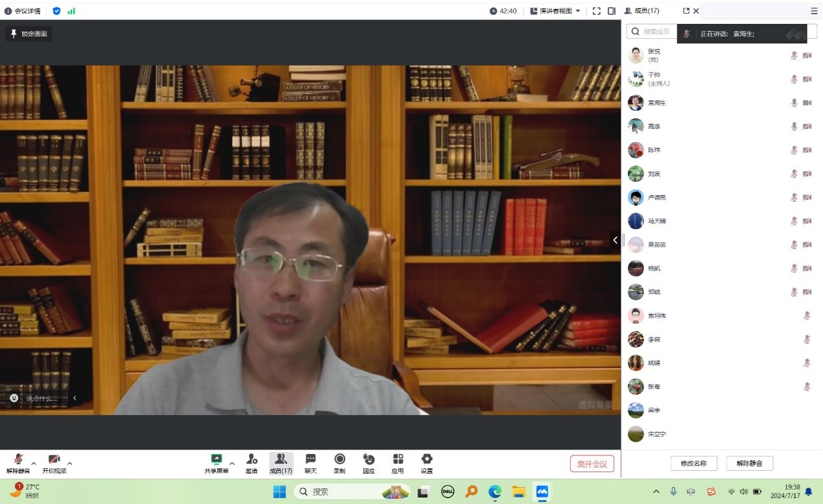Viewport: 823px width, 504px height.
Task: Open the 会议详情 meeting details
Action: click(x=23, y=11)
